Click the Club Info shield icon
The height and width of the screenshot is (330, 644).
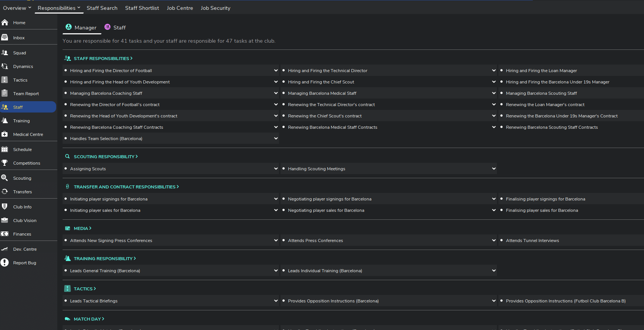click(x=5, y=207)
